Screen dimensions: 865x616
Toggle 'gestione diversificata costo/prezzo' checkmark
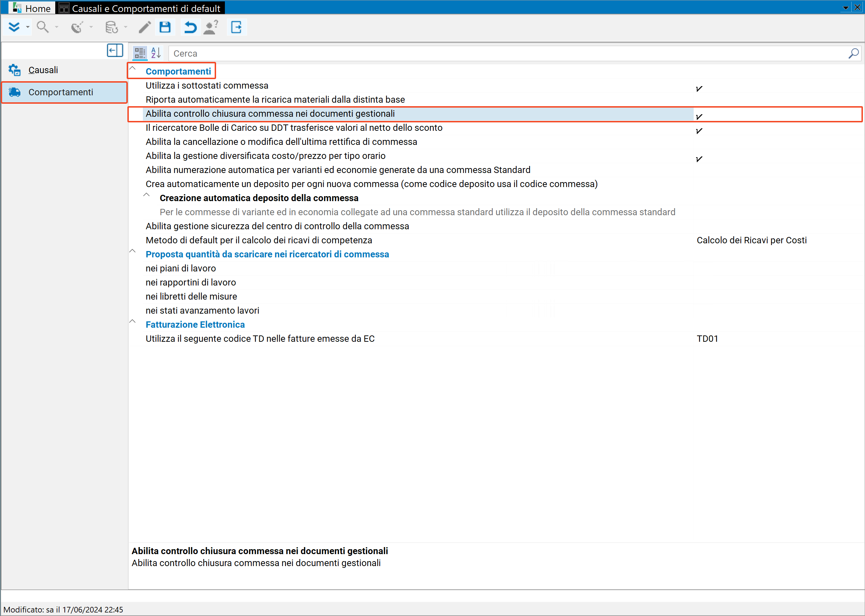(x=699, y=159)
